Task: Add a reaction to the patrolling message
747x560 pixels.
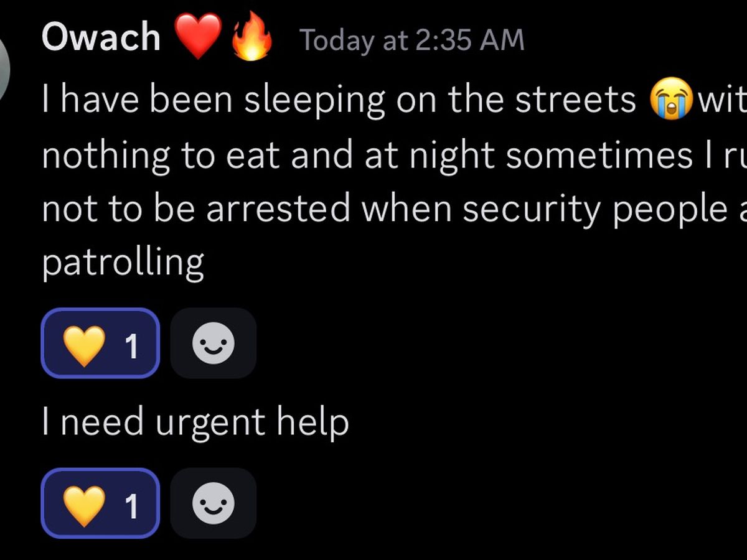Action: (x=214, y=343)
